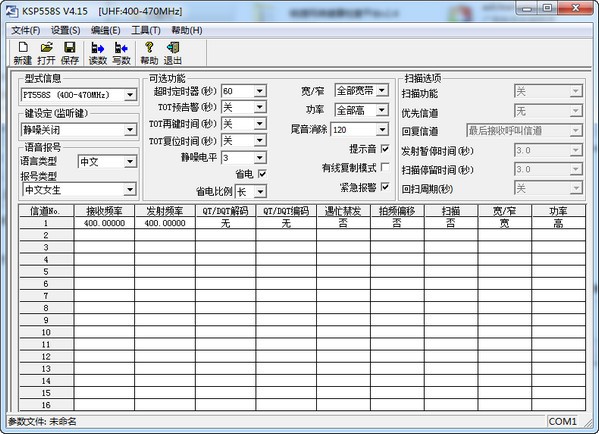
Task: Uncheck the 省电 power save checkbox
Action: (x=262, y=174)
